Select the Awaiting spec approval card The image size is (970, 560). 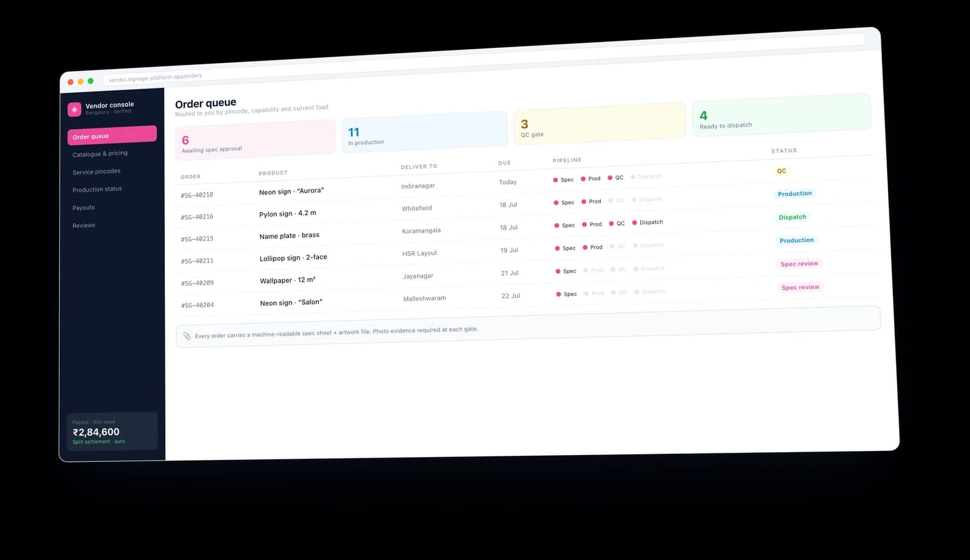pos(255,139)
